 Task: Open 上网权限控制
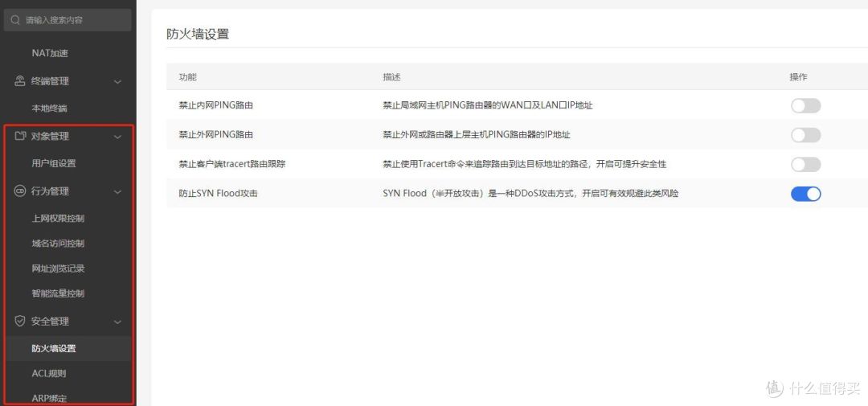(58, 218)
